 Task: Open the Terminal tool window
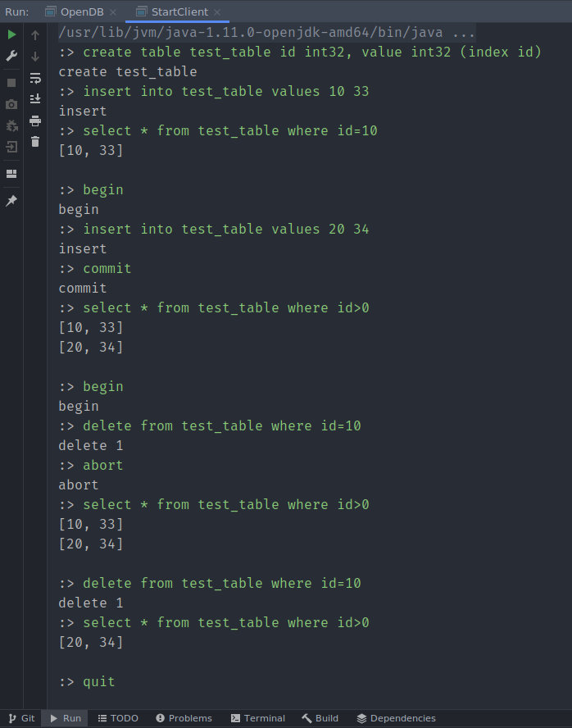point(258,718)
